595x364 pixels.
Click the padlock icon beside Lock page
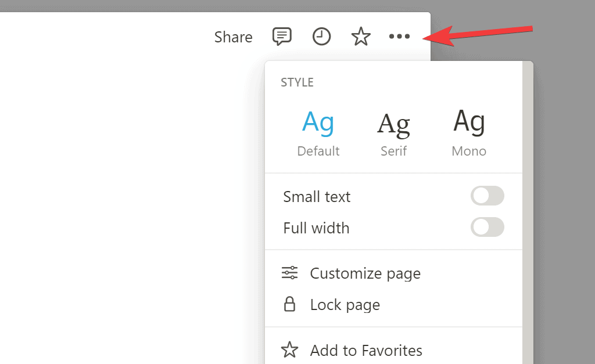pos(289,304)
